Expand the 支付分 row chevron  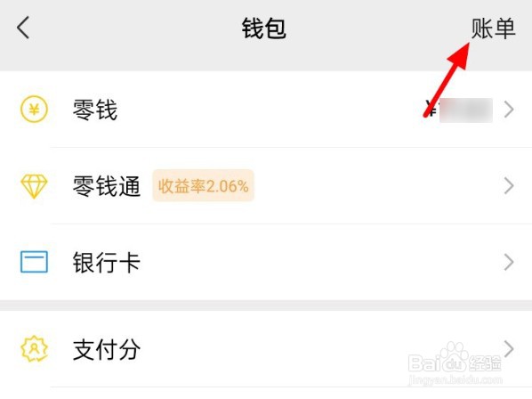[x=509, y=349]
